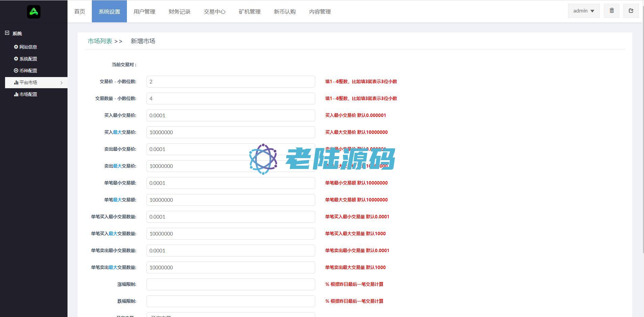Collapse the 系统 sidebar section

(7, 33)
